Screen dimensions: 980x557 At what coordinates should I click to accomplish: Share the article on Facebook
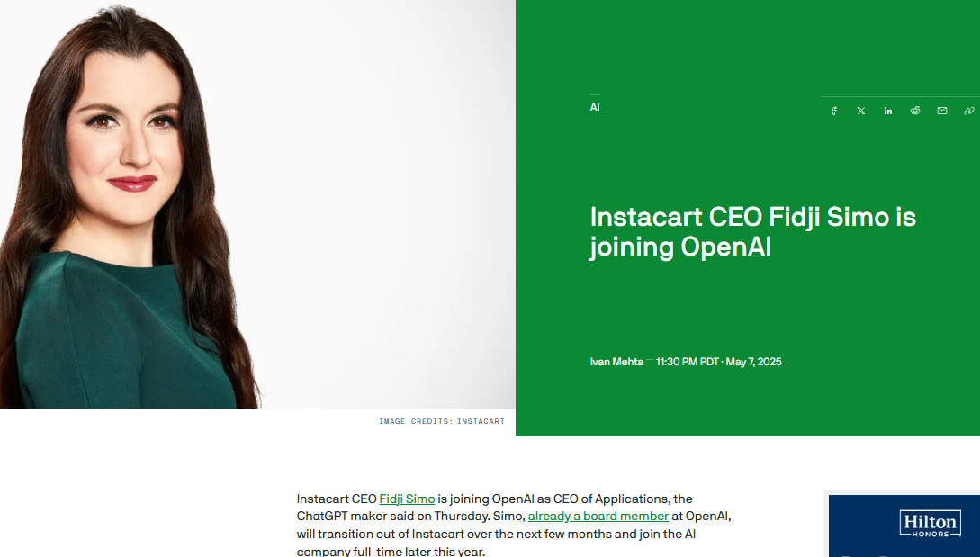[x=833, y=111]
